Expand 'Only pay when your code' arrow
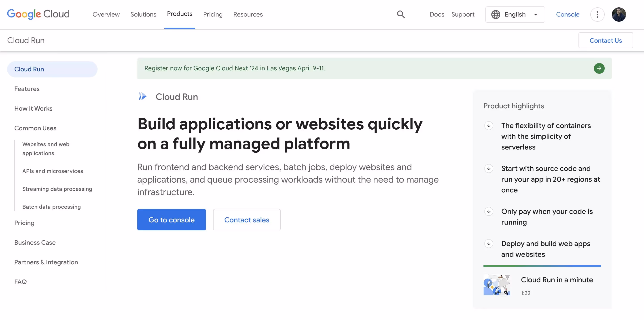 (x=489, y=212)
